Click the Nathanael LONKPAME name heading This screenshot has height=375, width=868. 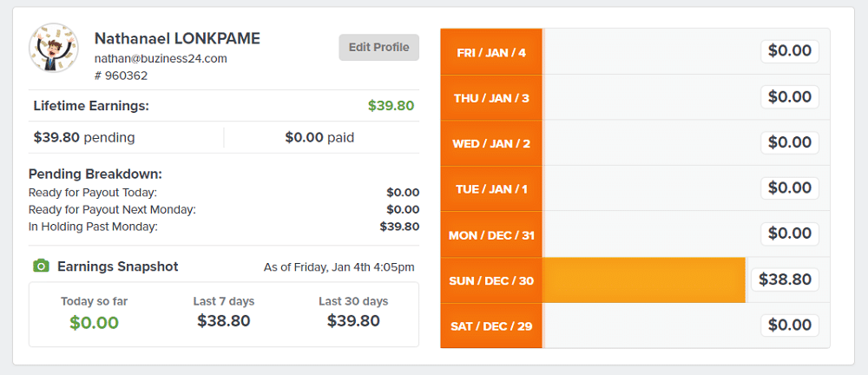point(177,38)
